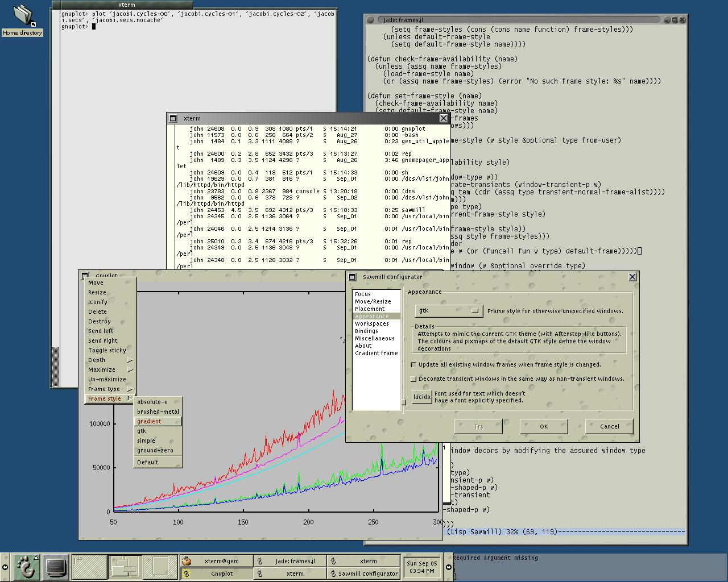Open the window menu icon of Sawmill configurator
The width and height of the screenshot is (728, 582).
352,277
